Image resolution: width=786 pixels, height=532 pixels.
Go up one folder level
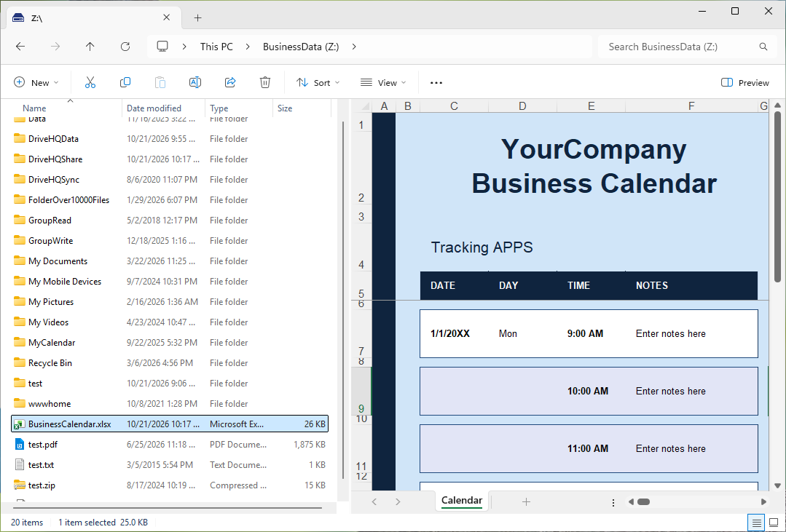click(x=90, y=47)
